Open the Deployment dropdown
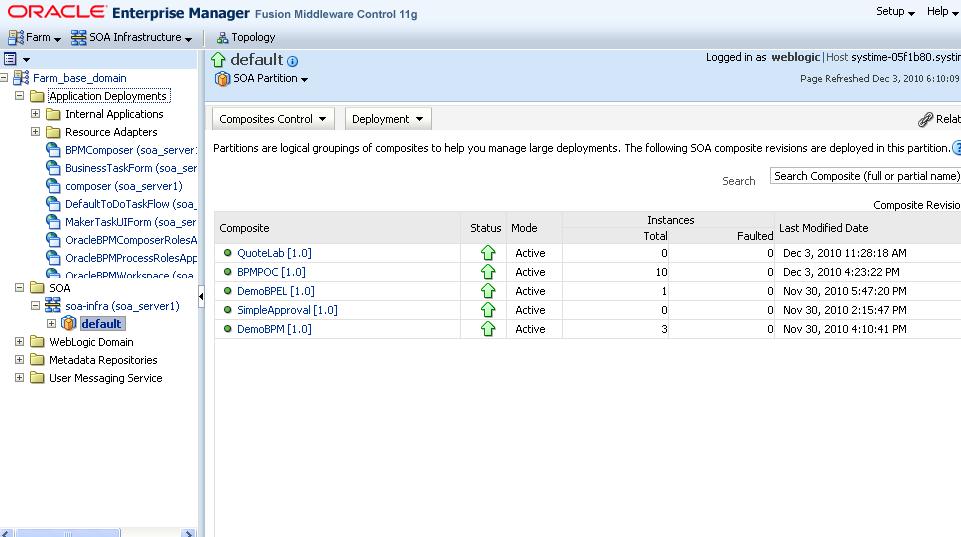This screenshot has height=537, width=961. click(x=388, y=119)
